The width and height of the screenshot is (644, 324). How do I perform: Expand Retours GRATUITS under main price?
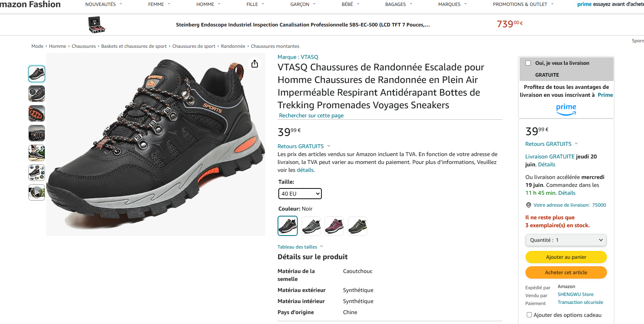[x=304, y=146]
